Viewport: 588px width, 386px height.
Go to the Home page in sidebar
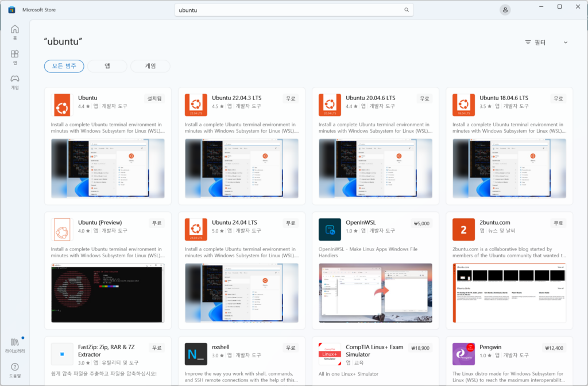pyautogui.click(x=14, y=32)
